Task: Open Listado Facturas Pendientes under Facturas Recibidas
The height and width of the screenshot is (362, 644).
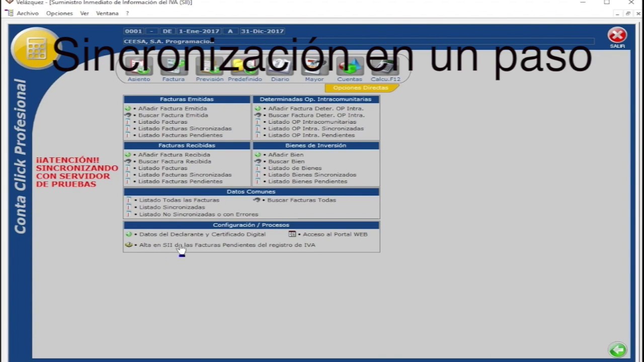Action: [180, 182]
